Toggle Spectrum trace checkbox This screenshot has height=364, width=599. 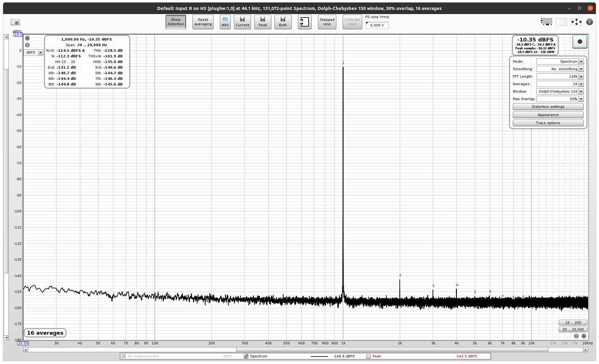(x=246, y=356)
